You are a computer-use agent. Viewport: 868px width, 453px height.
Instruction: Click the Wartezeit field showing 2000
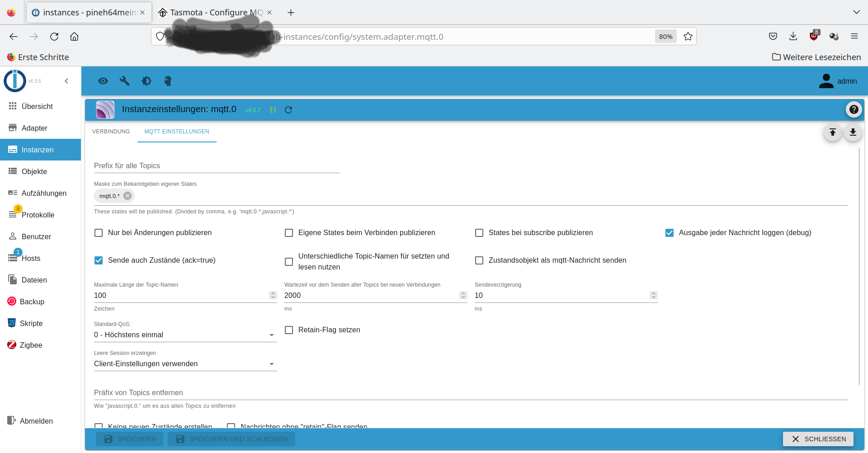click(371, 295)
